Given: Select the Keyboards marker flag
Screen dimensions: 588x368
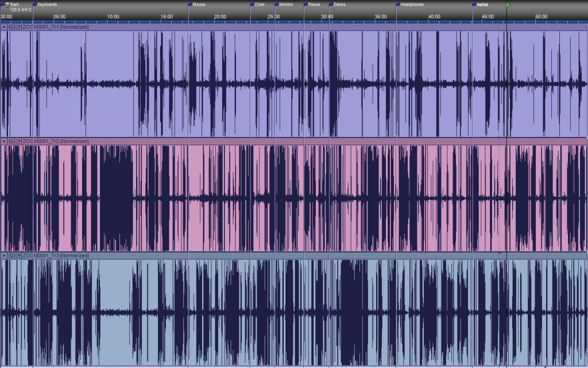Looking at the screenshot, I should click(x=35, y=5).
